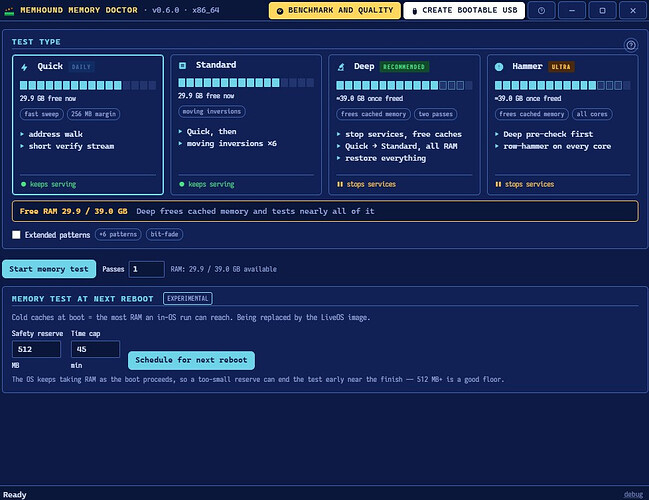This screenshot has height=500, width=649.
Task: Click 'Memory Test at Next Reboot' heading
Action: coord(82,299)
